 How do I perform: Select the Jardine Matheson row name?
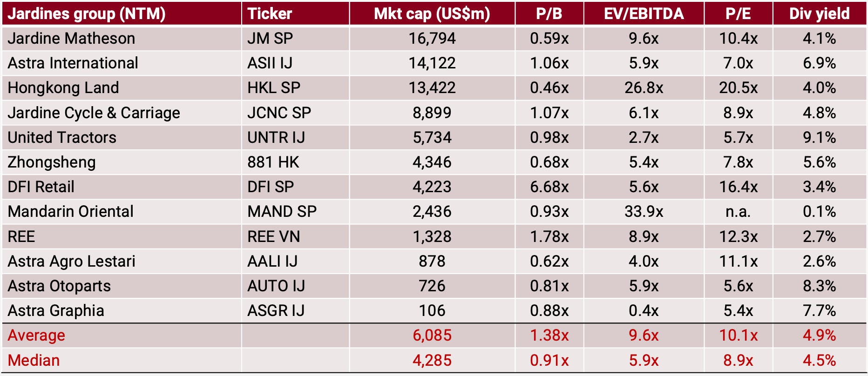click(71, 38)
